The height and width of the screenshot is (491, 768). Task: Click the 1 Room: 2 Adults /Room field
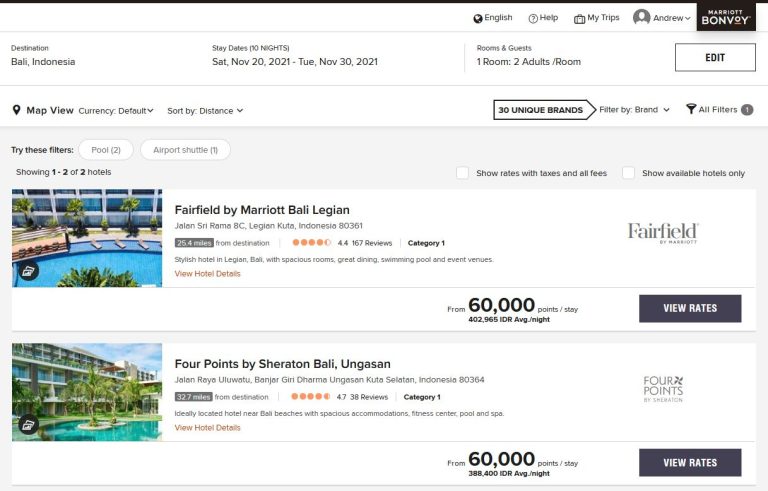[528, 62]
